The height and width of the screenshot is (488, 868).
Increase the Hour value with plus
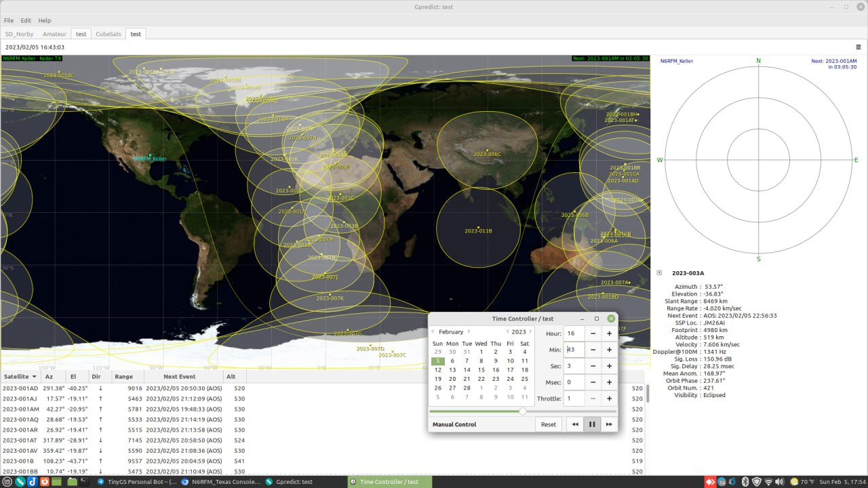[x=609, y=333]
